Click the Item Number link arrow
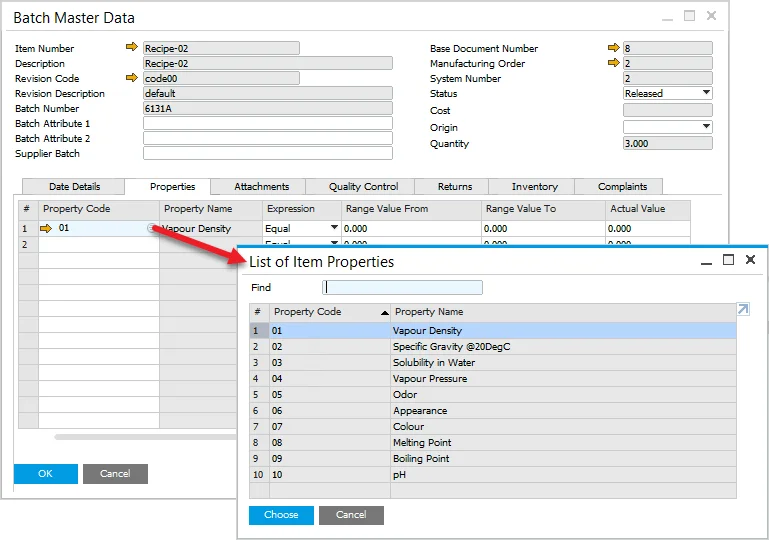 132,48
